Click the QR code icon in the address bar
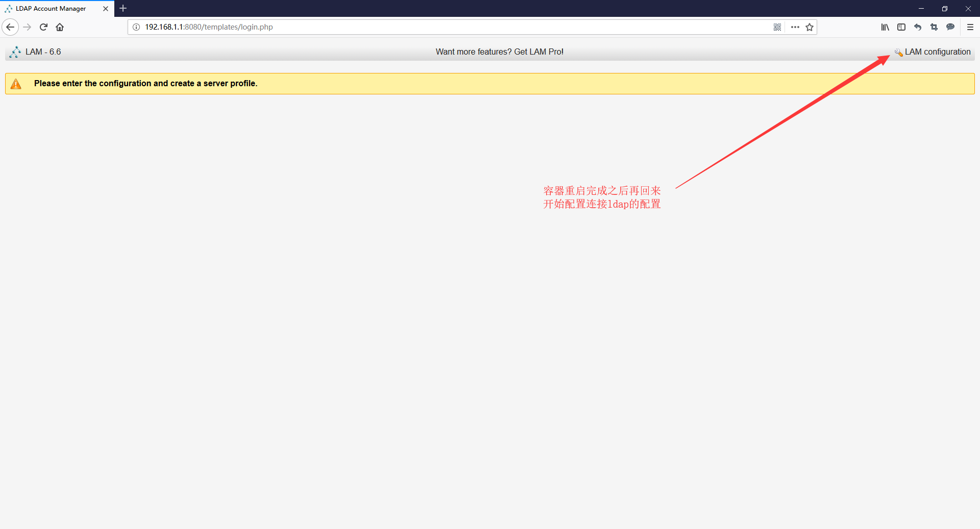Screen dimensions: 980x529 tap(777, 27)
